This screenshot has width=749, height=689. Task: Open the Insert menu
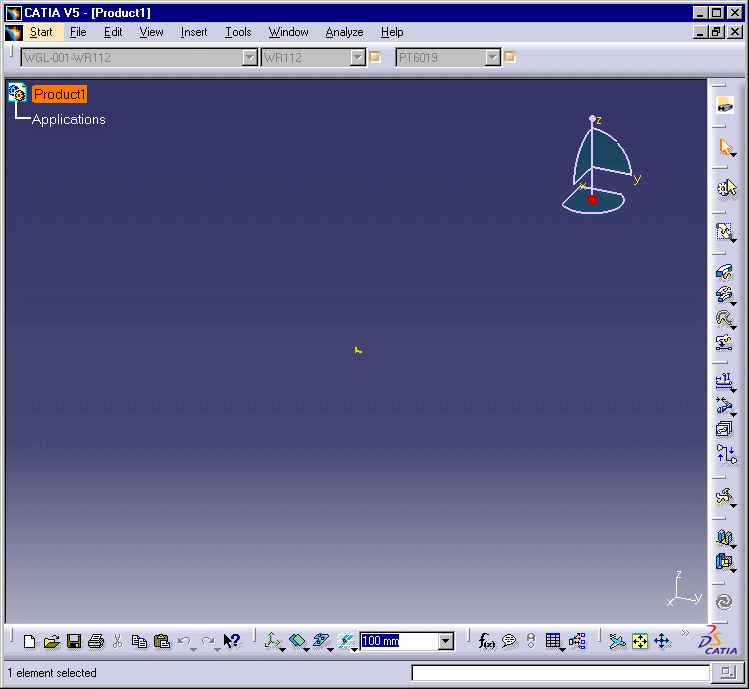pos(194,32)
